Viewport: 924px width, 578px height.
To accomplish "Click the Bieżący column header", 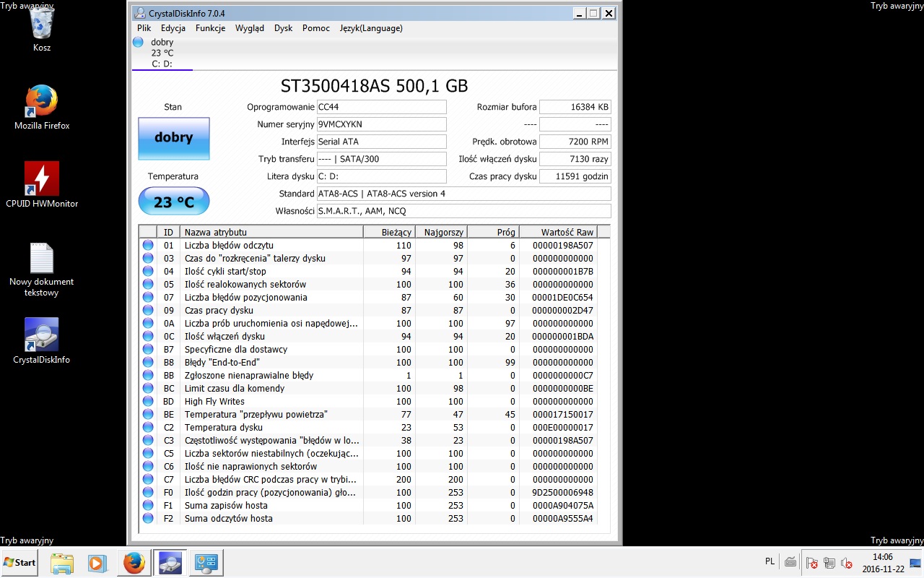I will pos(390,232).
